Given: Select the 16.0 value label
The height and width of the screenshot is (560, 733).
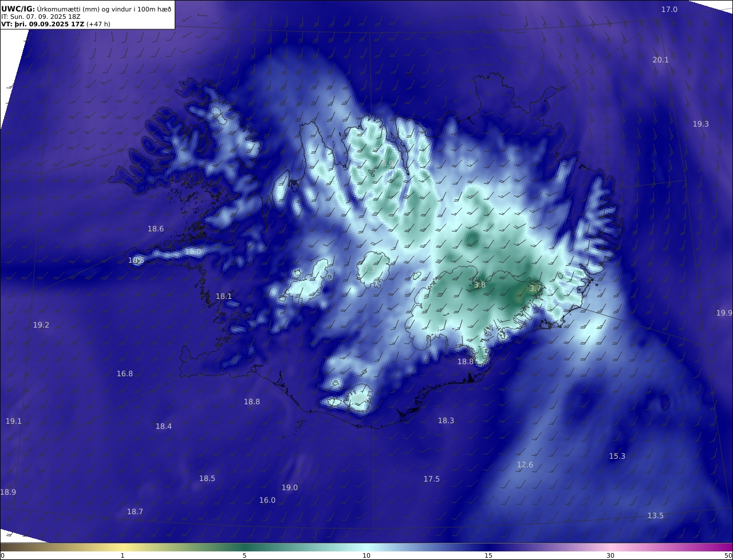Looking at the screenshot, I should click(x=267, y=500).
